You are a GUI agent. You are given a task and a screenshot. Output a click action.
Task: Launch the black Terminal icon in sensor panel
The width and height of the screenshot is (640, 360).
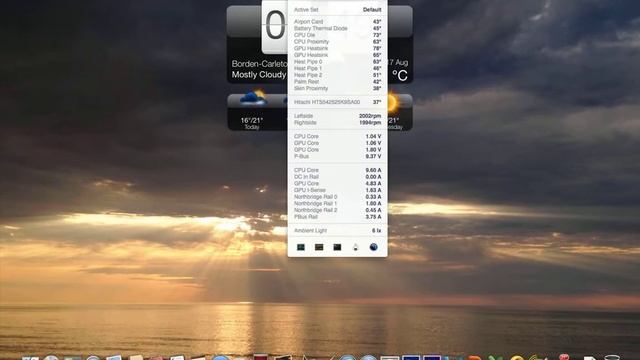coord(337,247)
